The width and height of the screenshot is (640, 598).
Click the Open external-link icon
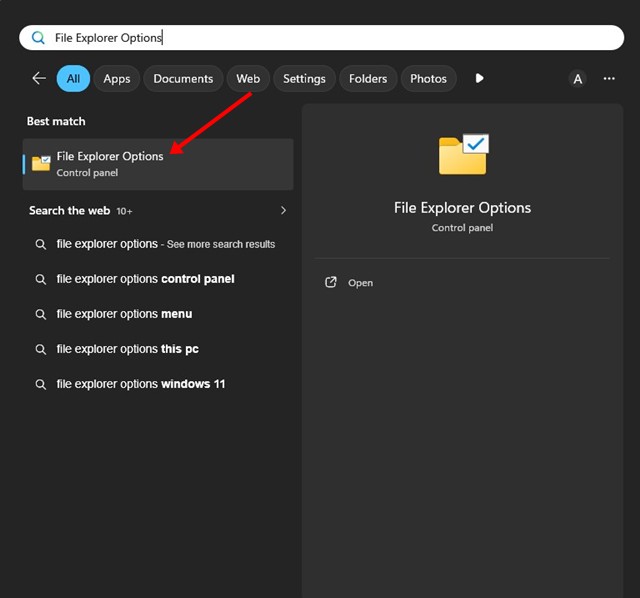click(x=331, y=282)
